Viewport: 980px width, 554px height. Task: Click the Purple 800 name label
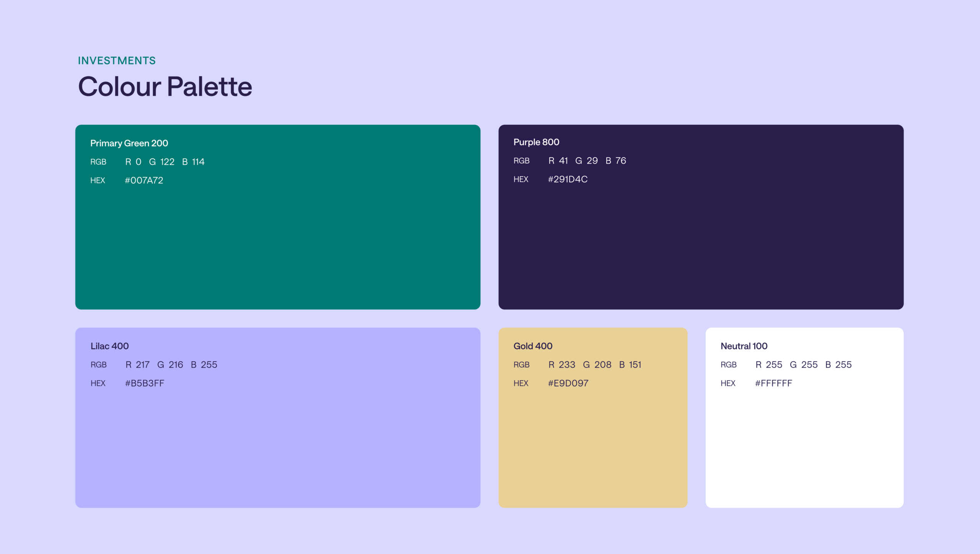coord(536,142)
